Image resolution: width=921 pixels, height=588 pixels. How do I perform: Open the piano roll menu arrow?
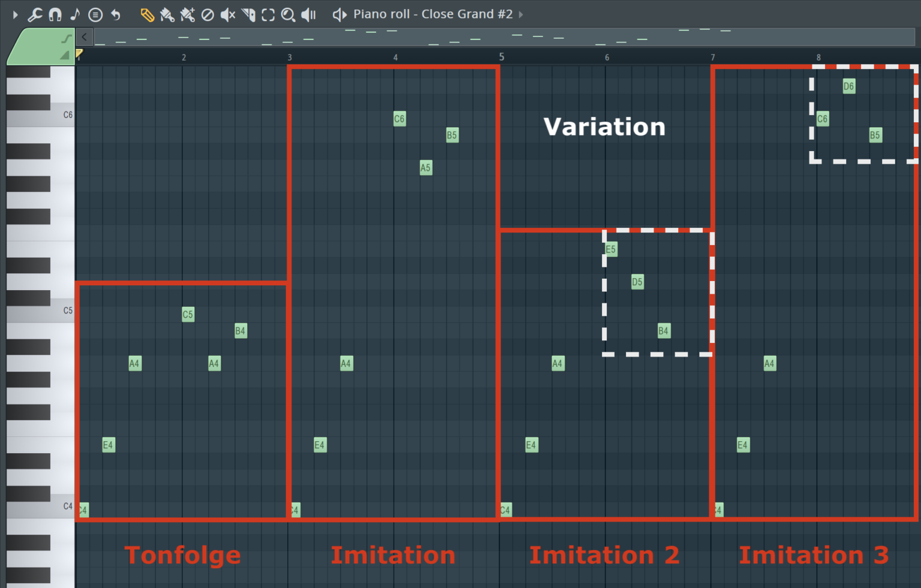(x=16, y=14)
